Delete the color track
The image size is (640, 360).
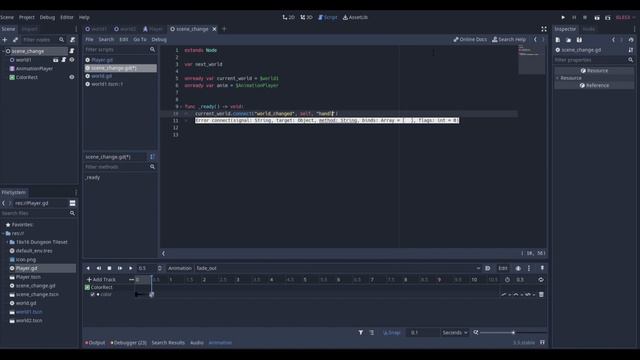click(541, 294)
